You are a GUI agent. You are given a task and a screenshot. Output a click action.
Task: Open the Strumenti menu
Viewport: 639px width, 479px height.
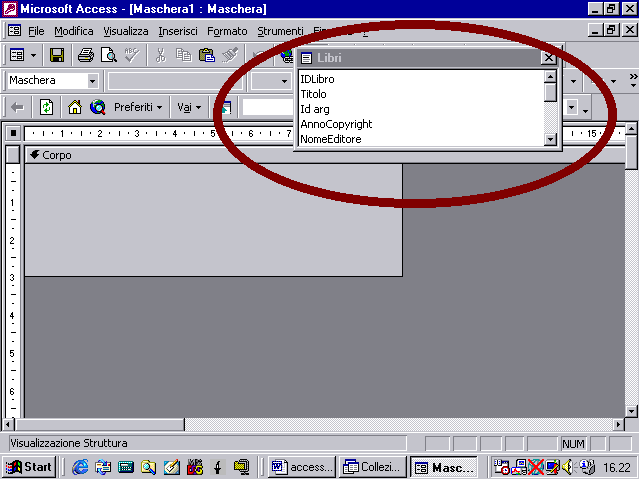(280, 31)
